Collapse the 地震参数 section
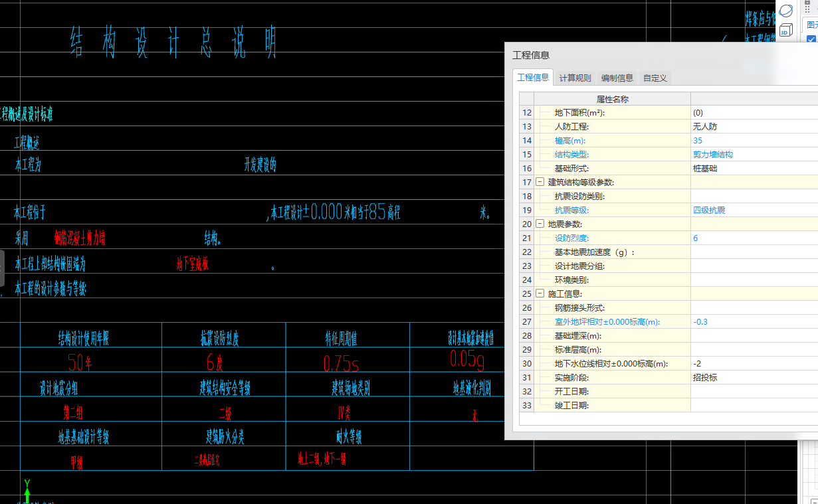 [x=540, y=224]
